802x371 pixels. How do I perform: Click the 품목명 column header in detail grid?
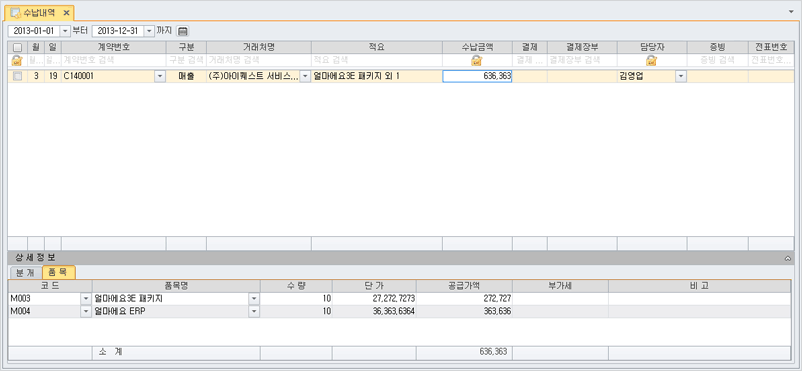pos(176,286)
